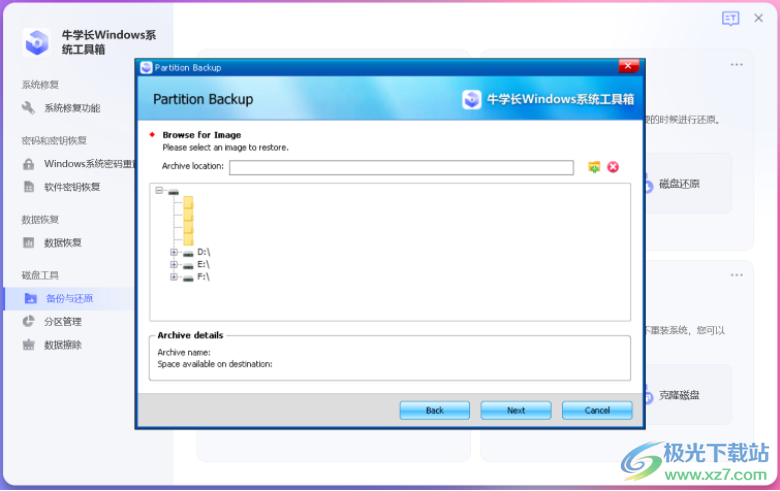Click the shredder icon for 数据擦除
Screen dimensions: 780x491
point(29,345)
